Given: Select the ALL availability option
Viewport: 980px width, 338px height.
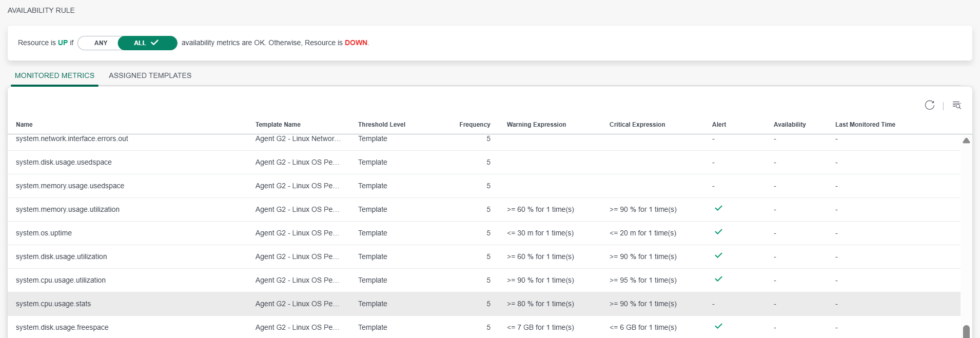Looking at the screenshot, I should coord(147,43).
